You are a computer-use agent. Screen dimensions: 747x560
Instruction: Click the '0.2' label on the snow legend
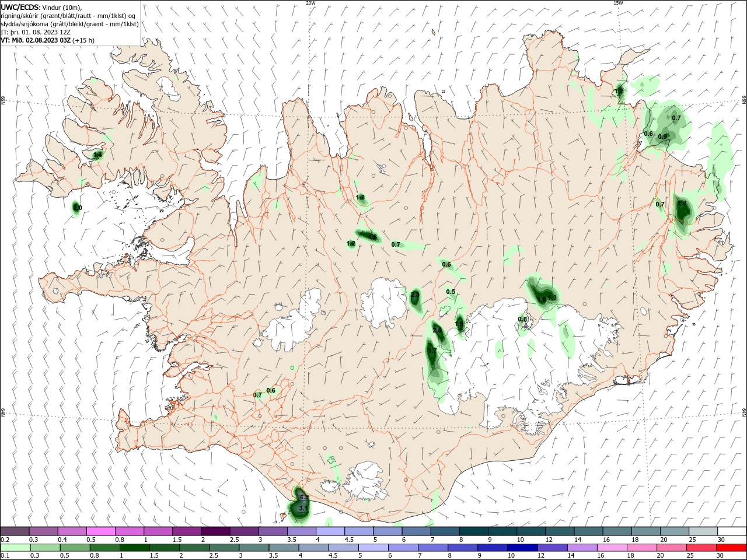click(x=5, y=540)
